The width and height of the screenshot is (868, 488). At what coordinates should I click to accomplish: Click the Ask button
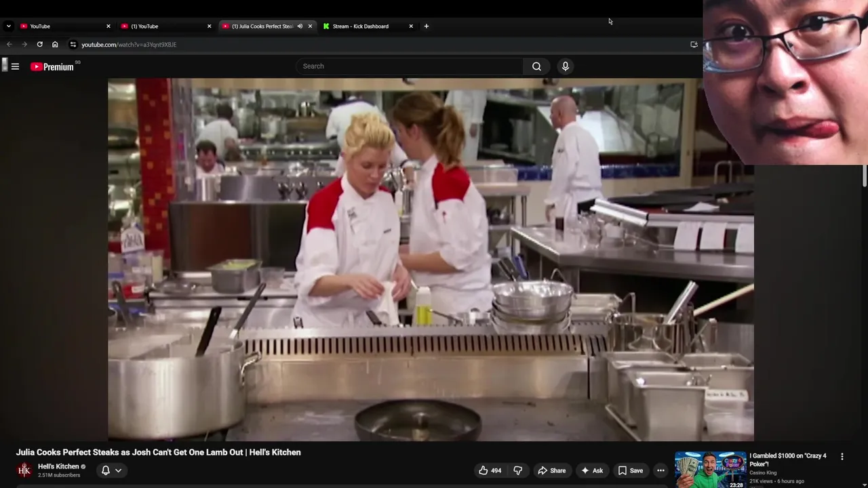591,470
